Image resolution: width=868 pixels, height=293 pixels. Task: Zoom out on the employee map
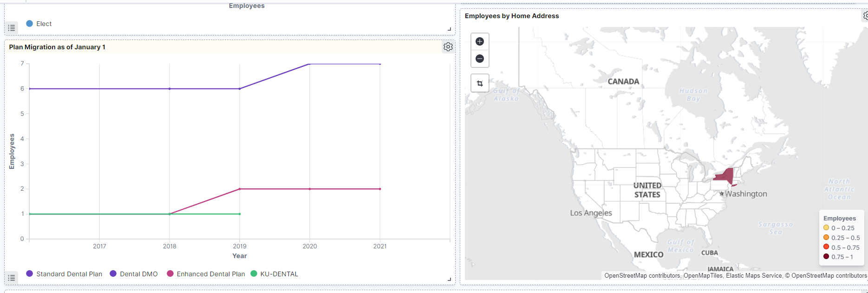pyautogui.click(x=480, y=59)
